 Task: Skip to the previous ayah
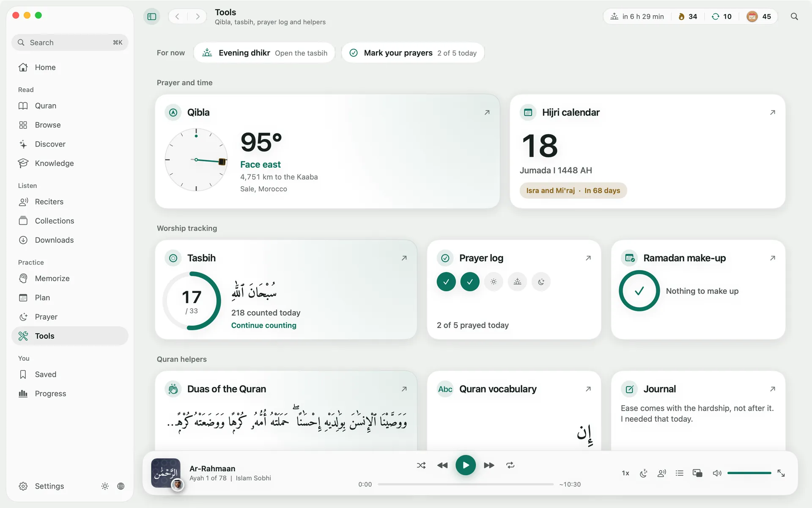point(442,465)
